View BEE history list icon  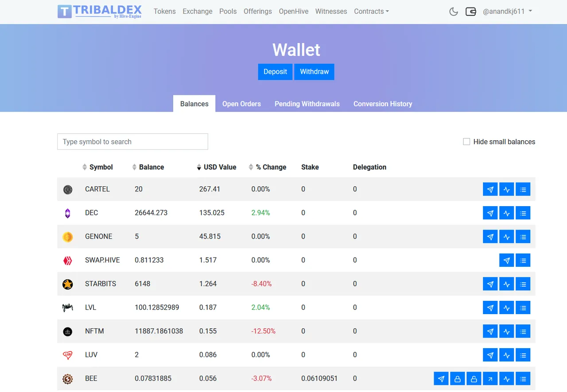[523, 379]
